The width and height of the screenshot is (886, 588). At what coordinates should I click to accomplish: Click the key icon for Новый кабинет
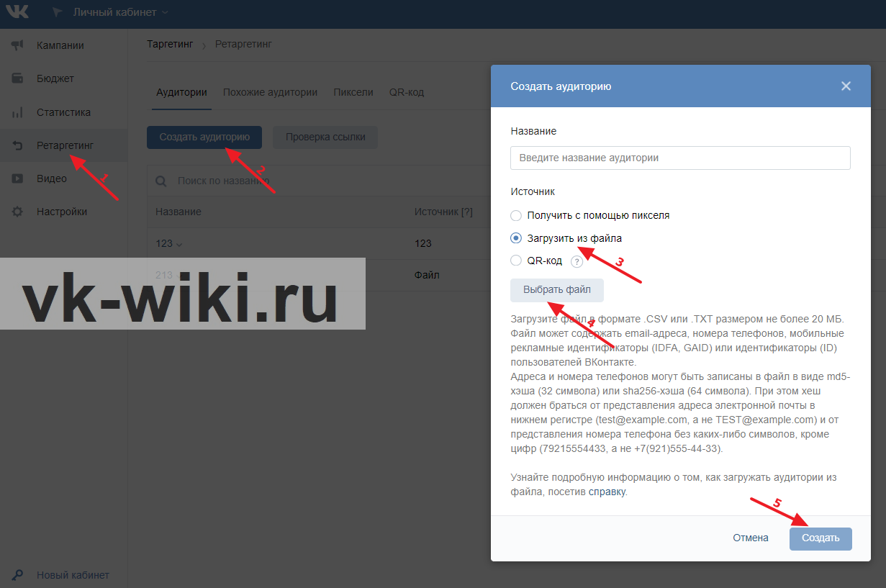pos(18,575)
